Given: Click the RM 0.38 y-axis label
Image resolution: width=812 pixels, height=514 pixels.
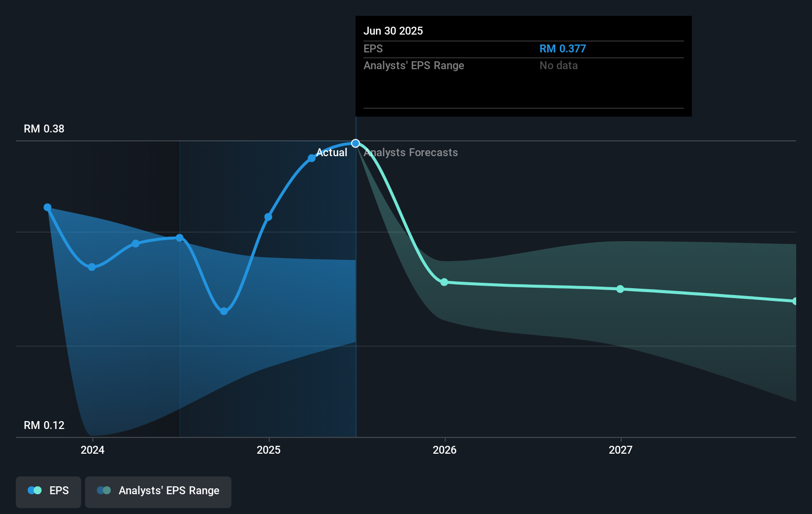Looking at the screenshot, I should pyautogui.click(x=44, y=129).
